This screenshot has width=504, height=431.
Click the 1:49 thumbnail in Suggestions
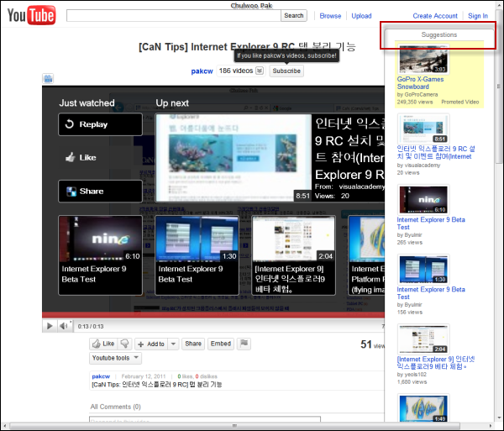tap(423, 407)
